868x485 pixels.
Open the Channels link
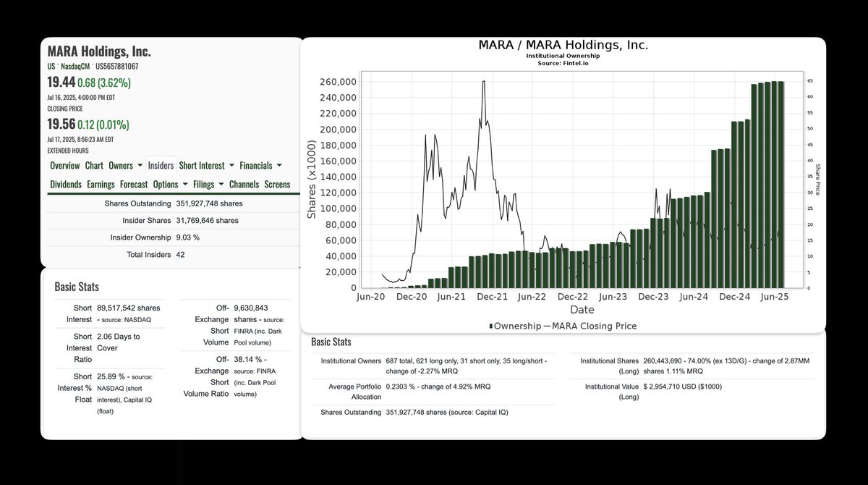point(244,185)
